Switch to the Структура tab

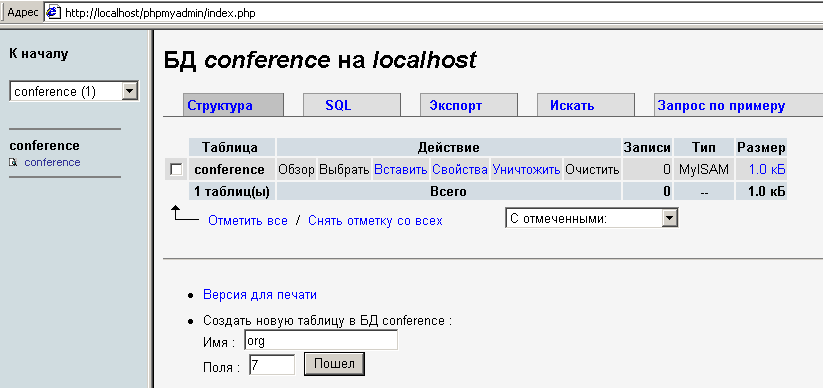[233, 105]
